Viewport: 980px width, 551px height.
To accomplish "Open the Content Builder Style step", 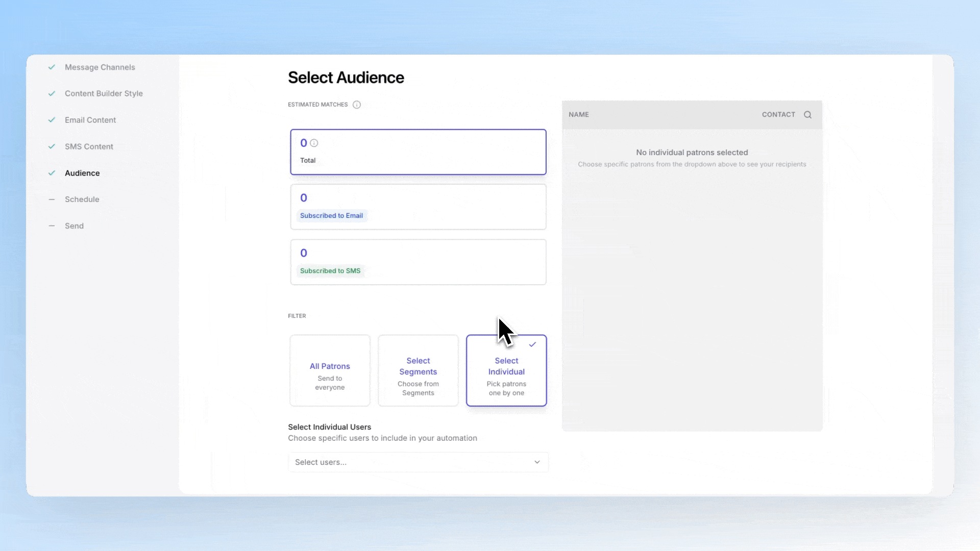I will click(x=104, y=93).
